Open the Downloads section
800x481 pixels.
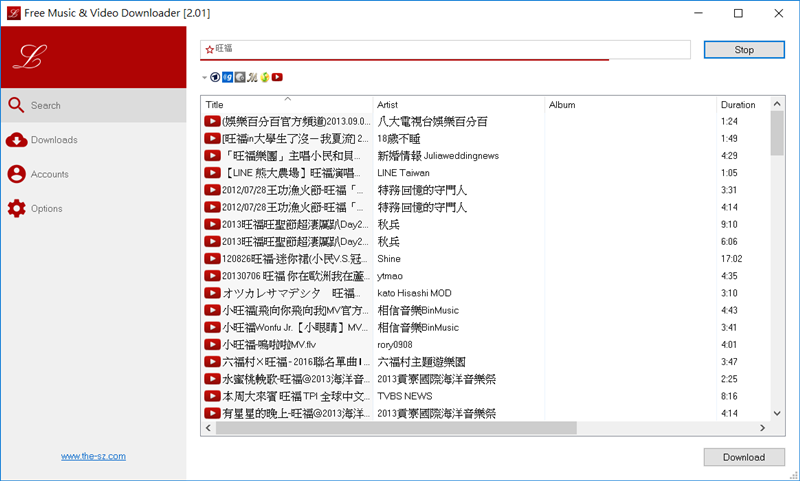coord(53,140)
